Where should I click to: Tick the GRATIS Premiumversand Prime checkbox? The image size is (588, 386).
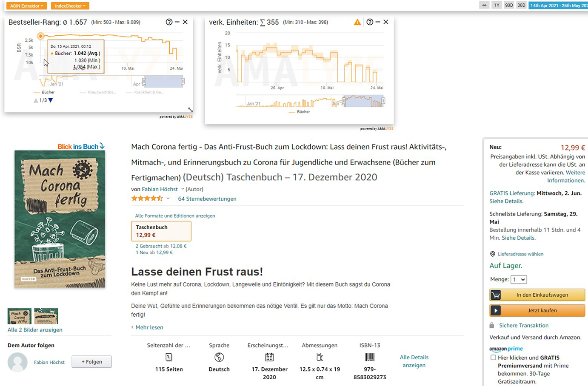(x=493, y=358)
